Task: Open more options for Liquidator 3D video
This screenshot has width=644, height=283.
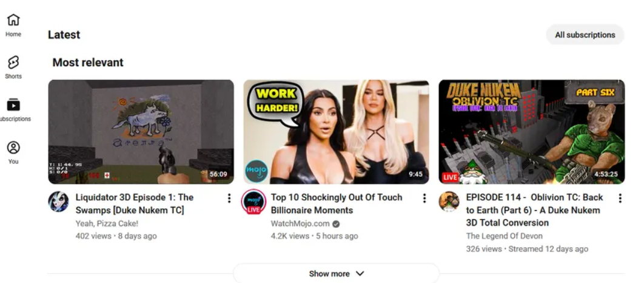Action: click(x=229, y=198)
